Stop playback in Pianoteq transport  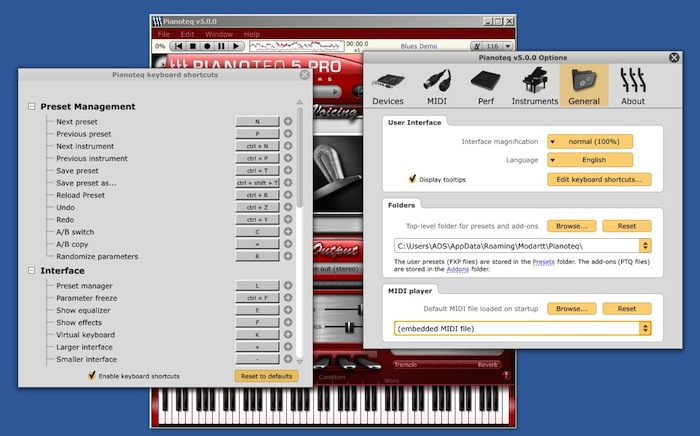(x=192, y=46)
